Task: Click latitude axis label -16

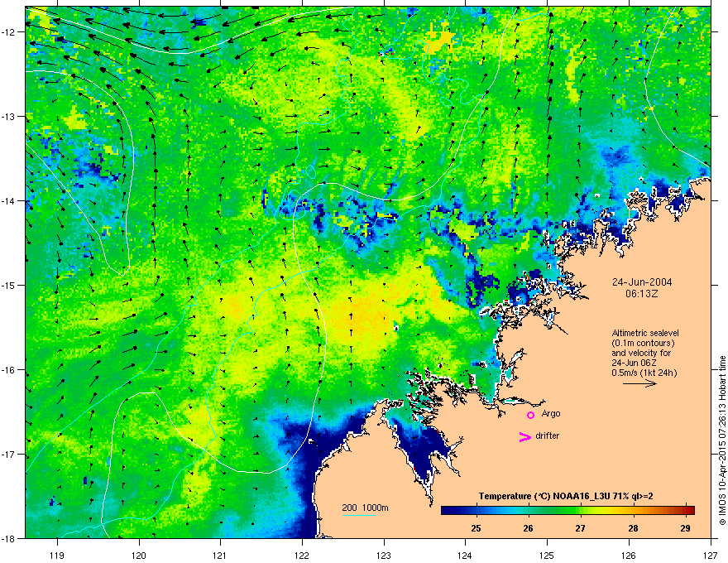Action: pyautogui.click(x=8, y=370)
